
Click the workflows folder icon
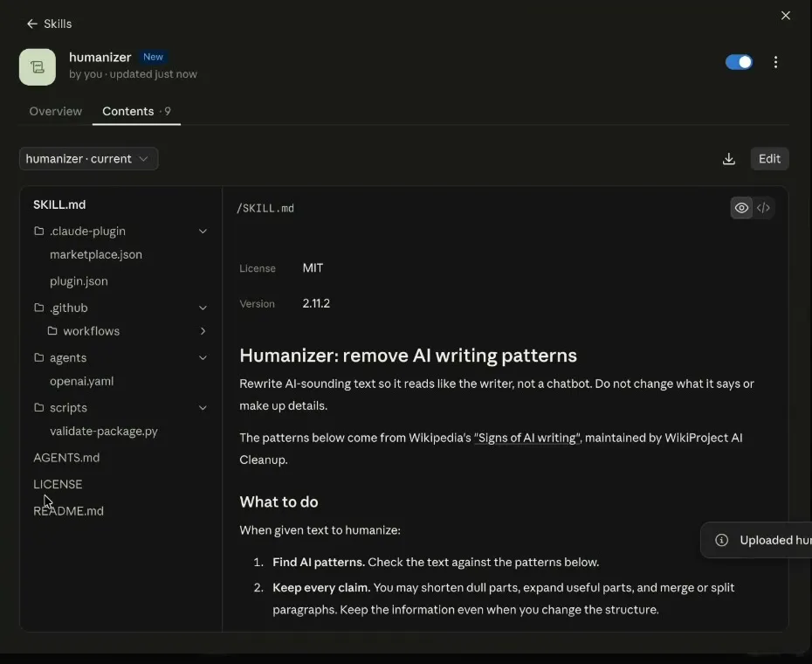52,331
